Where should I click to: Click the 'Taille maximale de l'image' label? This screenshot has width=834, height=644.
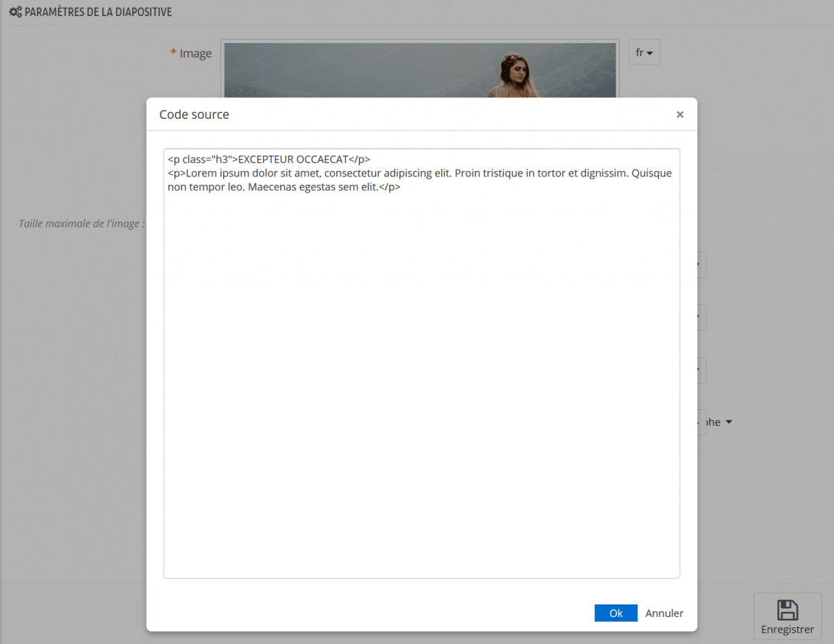82,223
